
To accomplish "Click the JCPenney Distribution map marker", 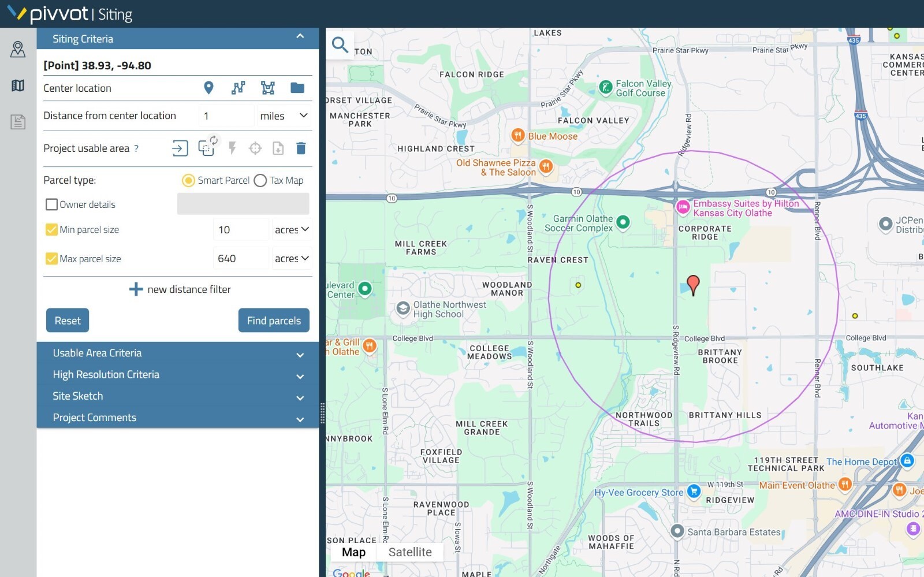I will point(885,224).
